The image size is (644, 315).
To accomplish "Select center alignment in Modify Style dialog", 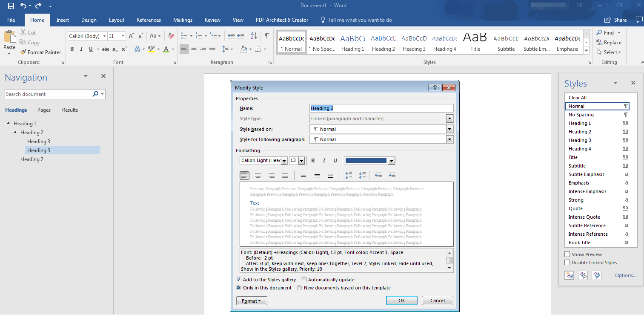I will point(258,176).
